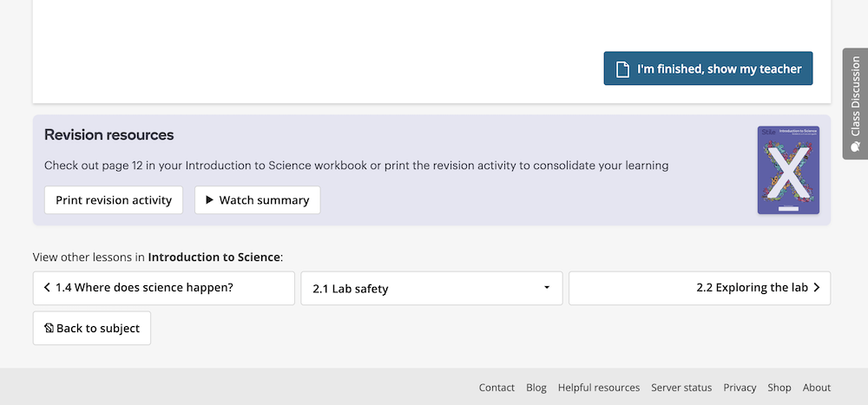This screenshot has width=868, height=405.
Task: Open the Server status footer link
Action: pos(681,388)
